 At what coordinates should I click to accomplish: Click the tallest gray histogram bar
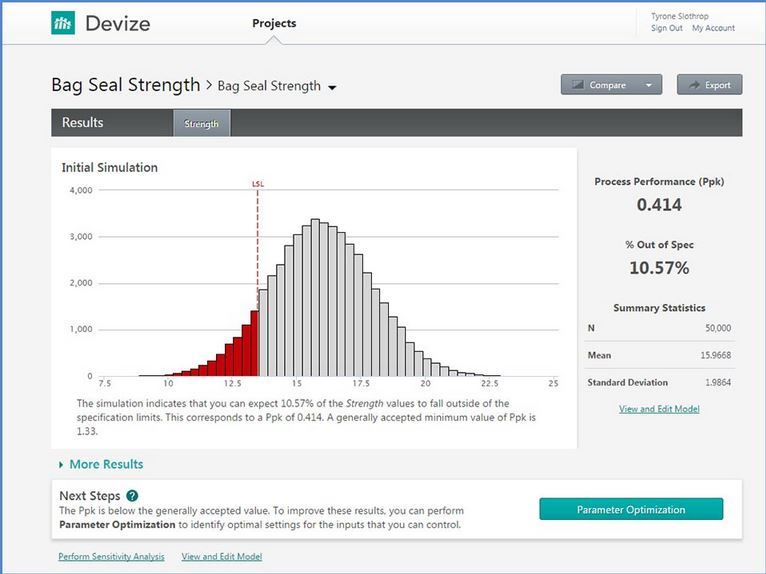tap(315, 298)
